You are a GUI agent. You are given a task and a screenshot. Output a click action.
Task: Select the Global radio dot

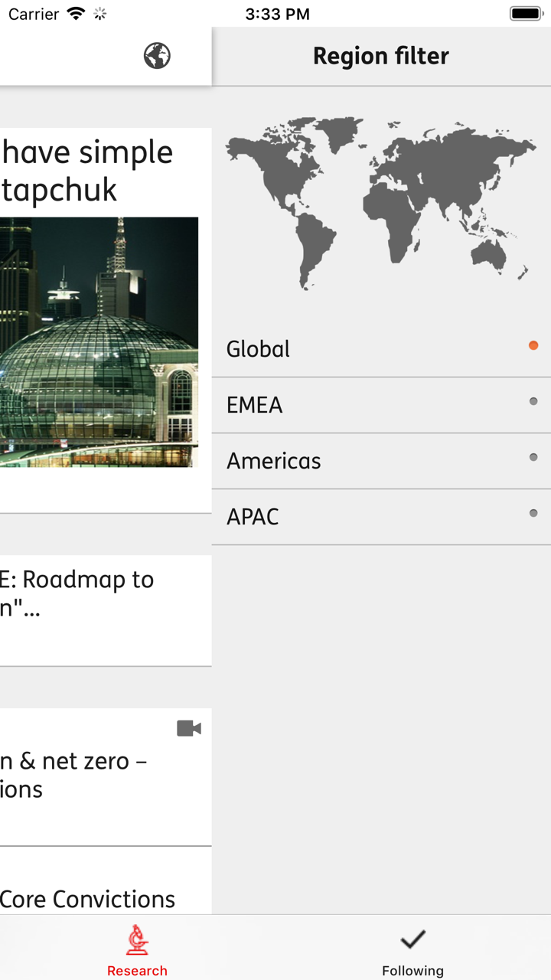(533, 346)
